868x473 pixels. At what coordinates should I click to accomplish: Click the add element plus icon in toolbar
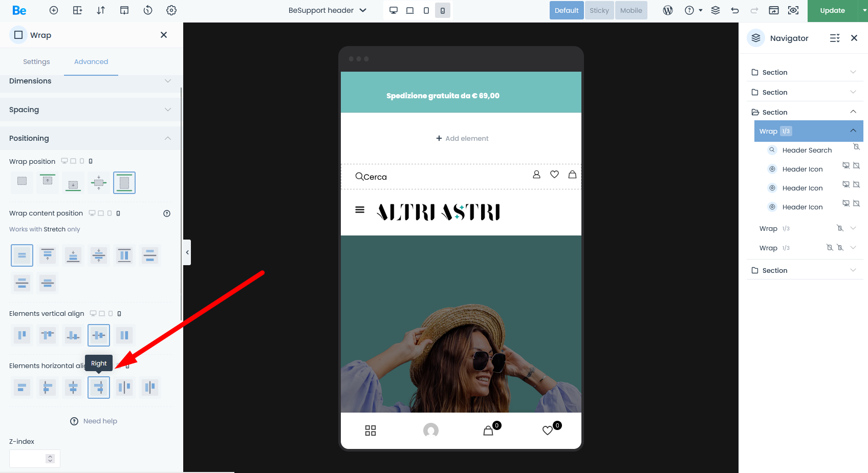click(54, 10)
